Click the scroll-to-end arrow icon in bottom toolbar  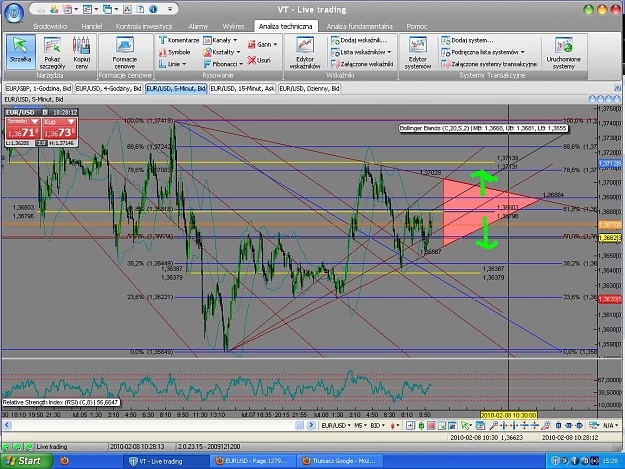[410, 426]
